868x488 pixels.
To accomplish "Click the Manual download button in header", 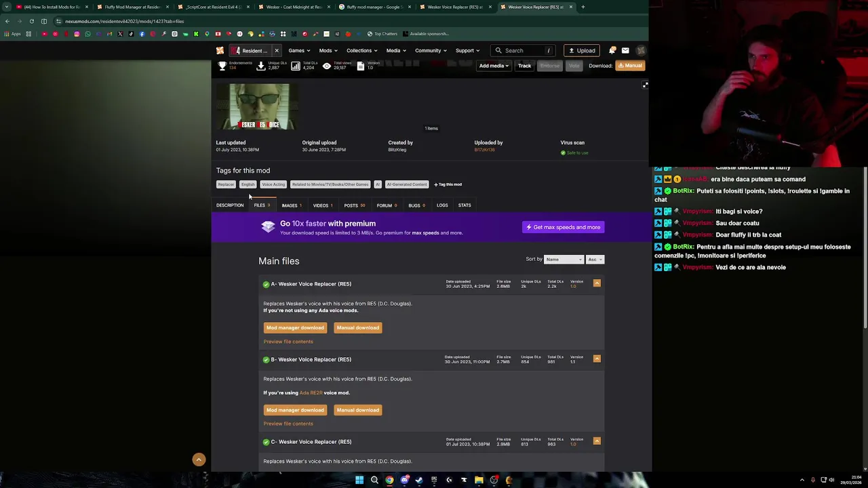I will (x=630, y=66).
